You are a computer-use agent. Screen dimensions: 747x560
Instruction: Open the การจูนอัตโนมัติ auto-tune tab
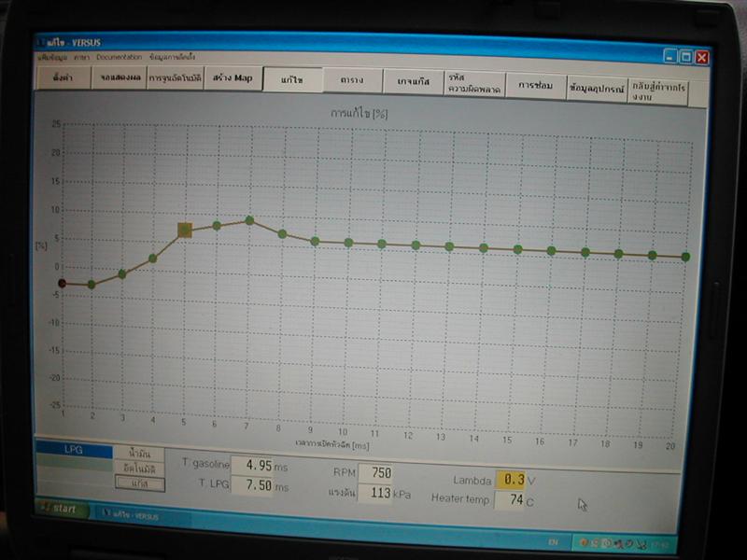pyautogui.click(x=175, y=78)
